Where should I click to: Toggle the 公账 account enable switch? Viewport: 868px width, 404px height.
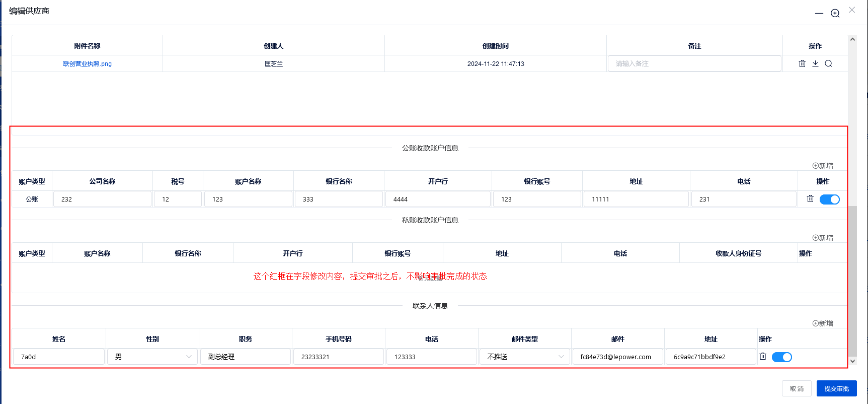(x=829, y=199)
